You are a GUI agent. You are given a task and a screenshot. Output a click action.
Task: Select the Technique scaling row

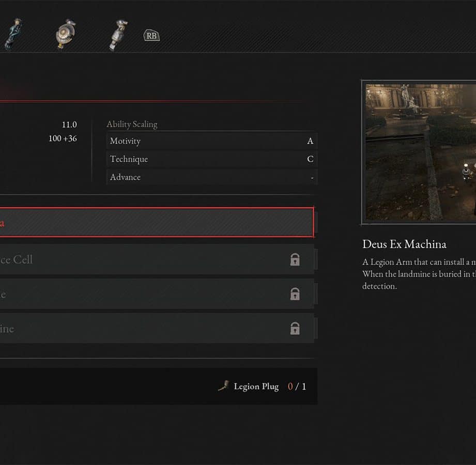pyautogui.click(x=212, y=159)
